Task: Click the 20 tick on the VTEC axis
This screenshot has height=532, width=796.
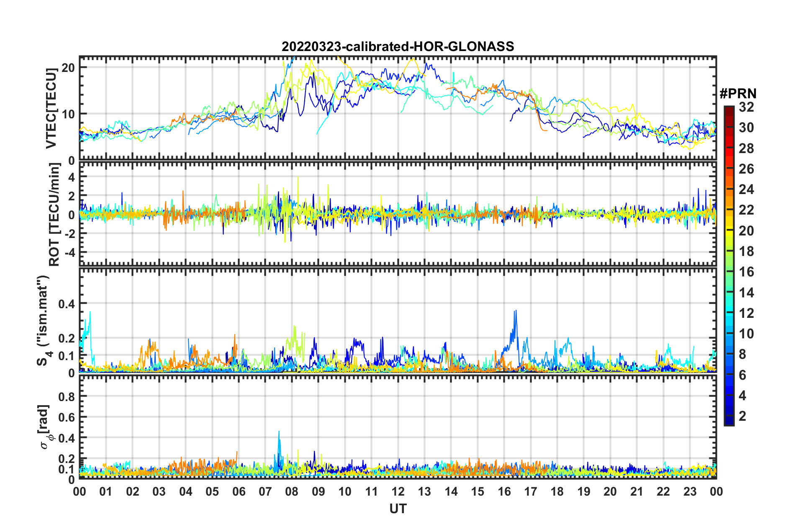Action: pyautogui.click(x=69, y=67)
